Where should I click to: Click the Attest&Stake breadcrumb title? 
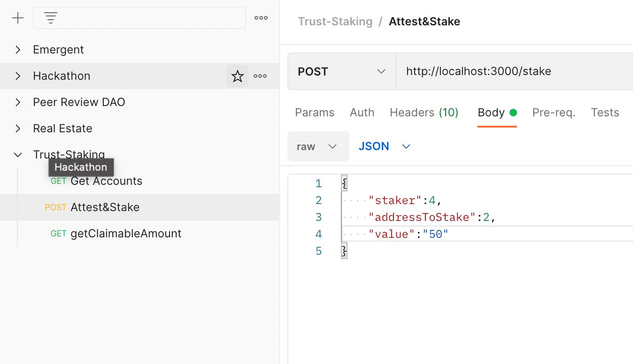[x=425, y=22]
